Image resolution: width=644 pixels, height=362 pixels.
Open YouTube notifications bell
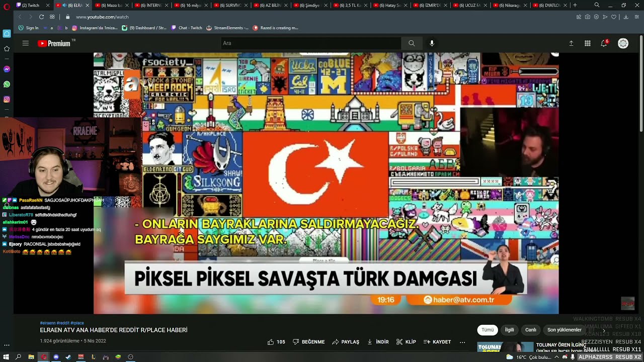[604, 43]
